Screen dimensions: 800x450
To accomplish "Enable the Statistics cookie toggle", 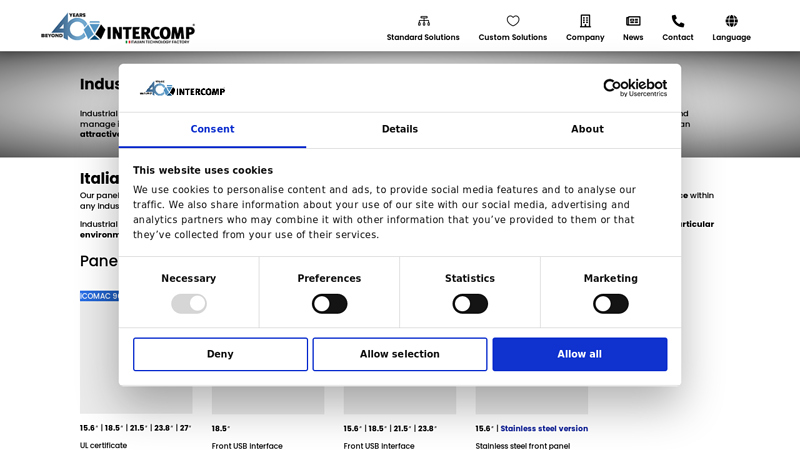I will [470, 304].
